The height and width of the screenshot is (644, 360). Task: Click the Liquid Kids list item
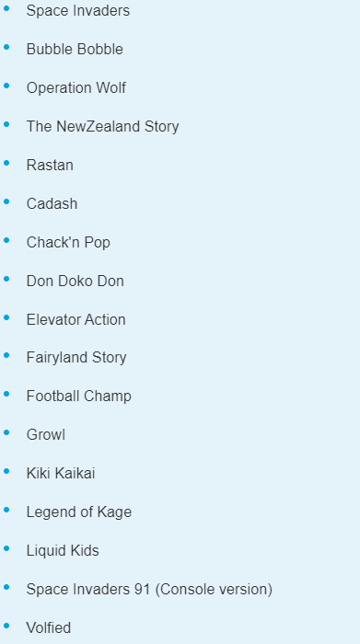point(63,550)
